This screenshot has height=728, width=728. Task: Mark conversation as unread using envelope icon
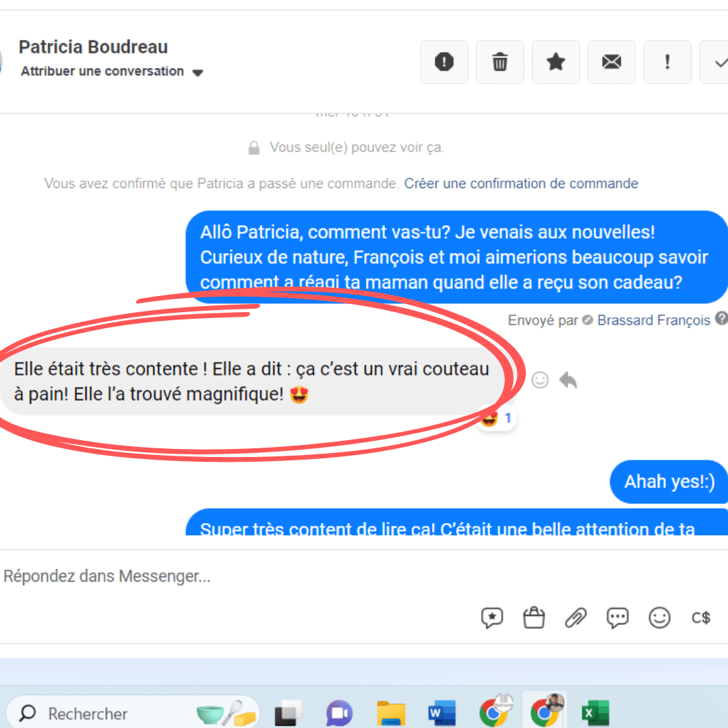611,62
